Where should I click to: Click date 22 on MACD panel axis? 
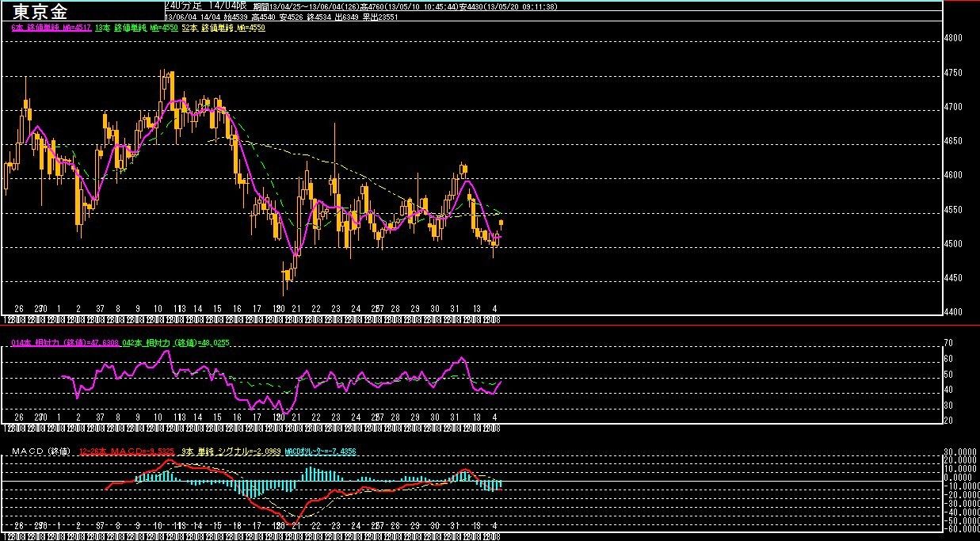point(316,526)
